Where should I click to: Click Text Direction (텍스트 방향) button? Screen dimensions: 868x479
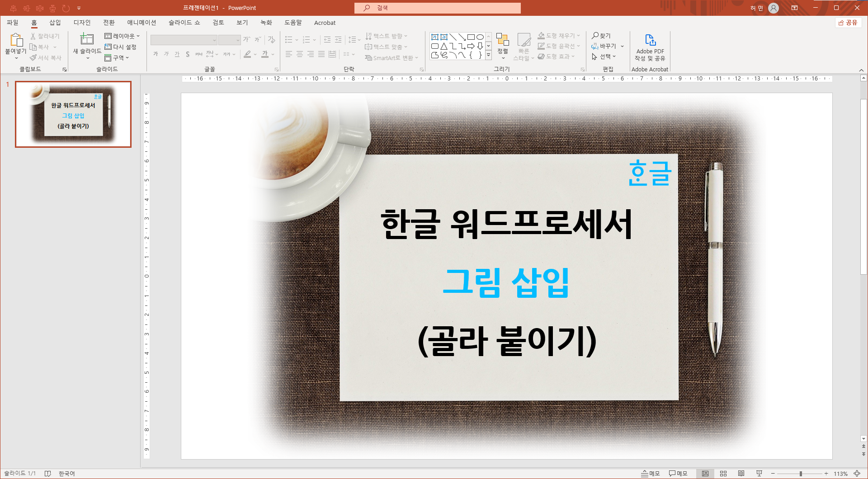pyautogui.click(x=387, y=36)
